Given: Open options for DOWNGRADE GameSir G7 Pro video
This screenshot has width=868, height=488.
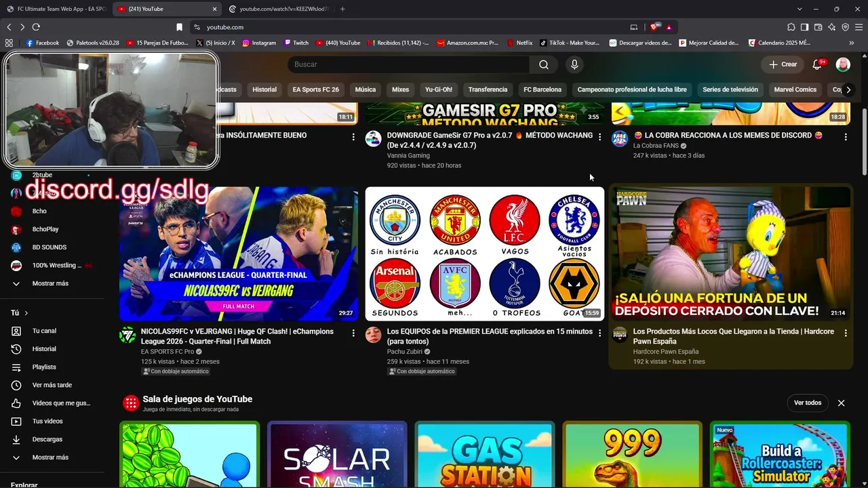Looking at the screenshot, I should coord(599,136).
